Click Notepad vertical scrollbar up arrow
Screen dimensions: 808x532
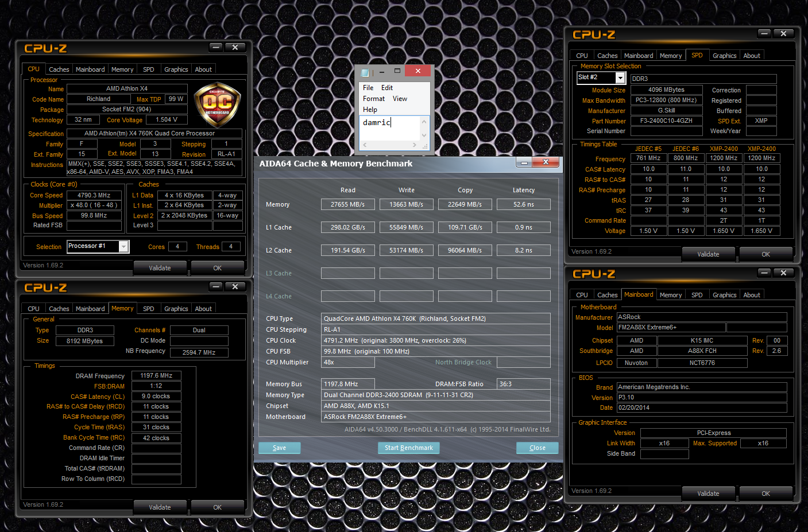click(x=424, y=121)
